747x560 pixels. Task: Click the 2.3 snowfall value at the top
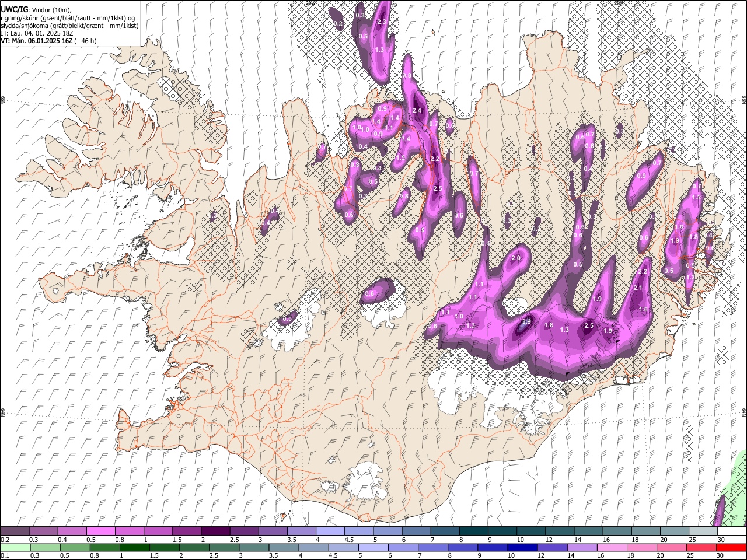tap(382, 22)
